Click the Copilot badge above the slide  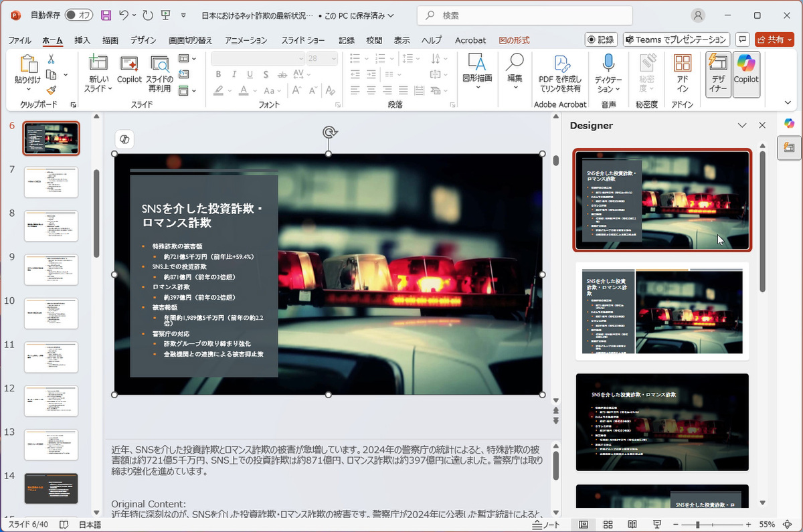124,139
